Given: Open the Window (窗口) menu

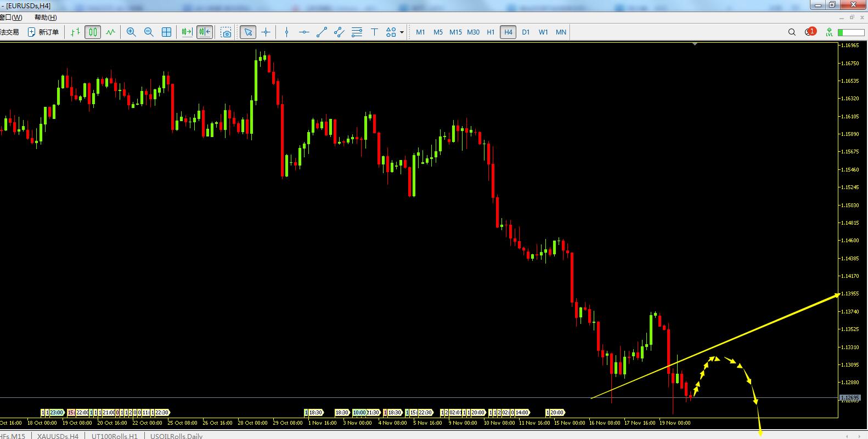Looking at the screenshot, I should [11, 18].
